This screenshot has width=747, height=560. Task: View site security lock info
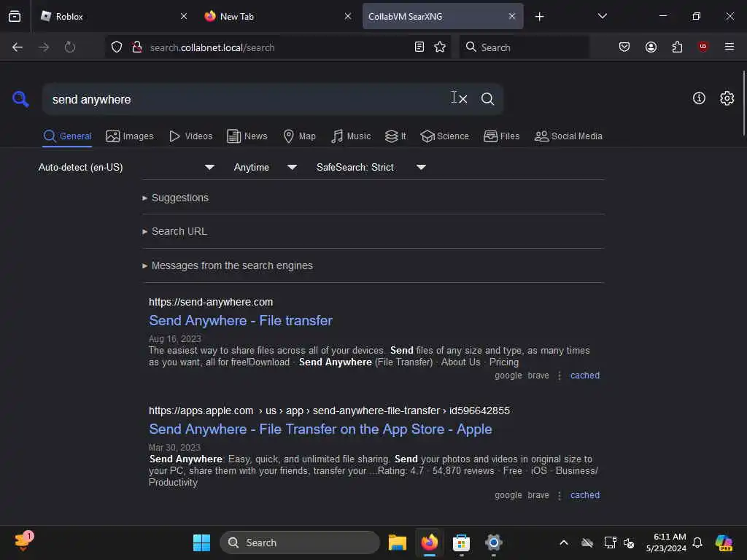tap(136, 47)
